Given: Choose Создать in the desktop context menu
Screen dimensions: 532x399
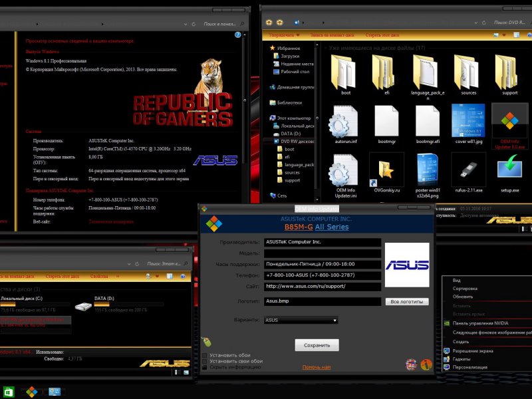Looking at the screenshot, I should [460, 342].
